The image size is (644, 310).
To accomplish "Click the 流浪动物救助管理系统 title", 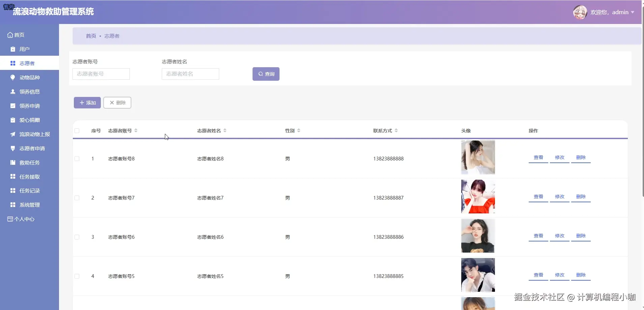I will pyautogui.click(x=53, y=12).
